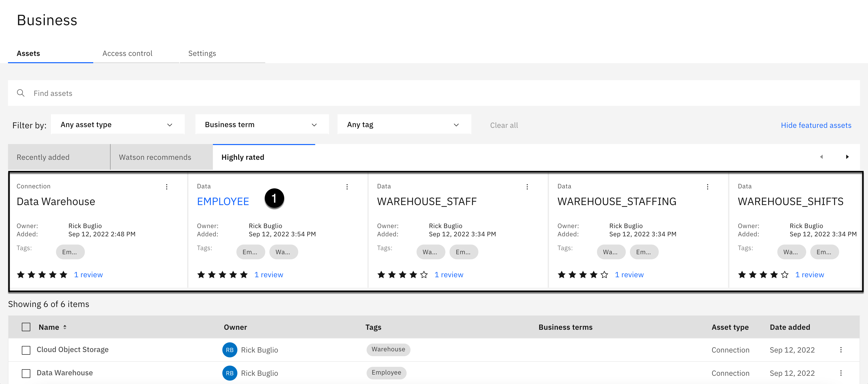Select Cloud Object Storage row checkbox
Image resolution: width=868 pixels, height=384 pixels.
click(x=26, y=350)
